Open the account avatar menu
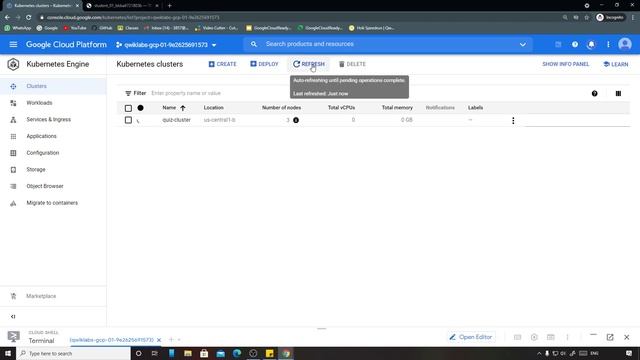 pos(624,44)
